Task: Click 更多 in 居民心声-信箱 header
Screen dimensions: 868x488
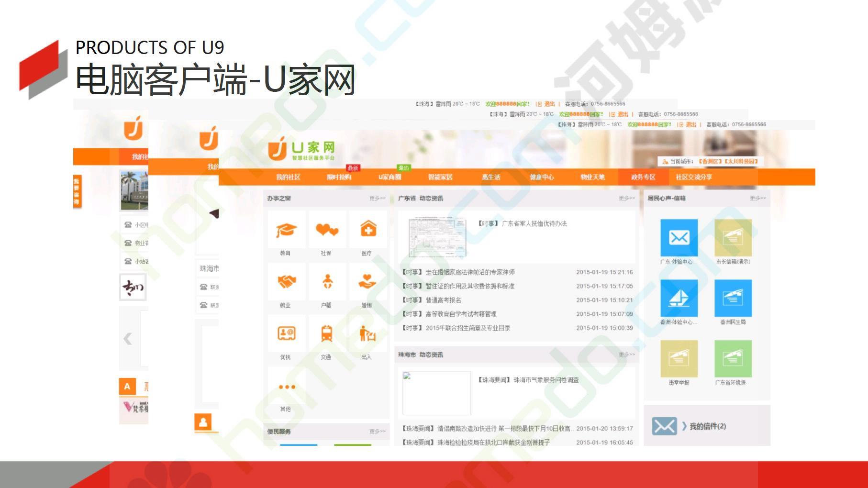Action: click(758, 198)
